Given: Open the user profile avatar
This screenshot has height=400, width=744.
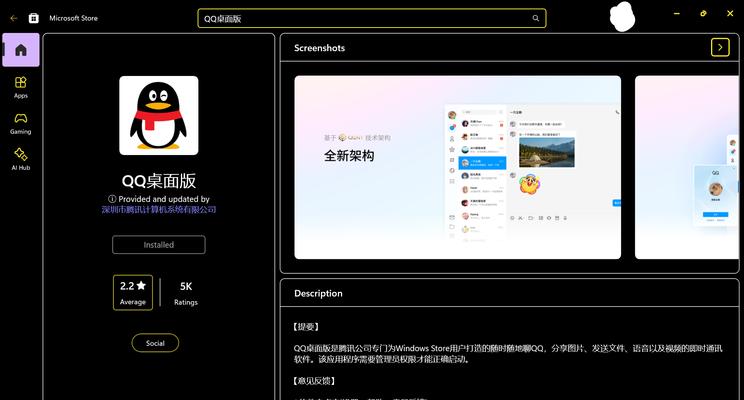Looking at the screenshot, I should point(623,17).
